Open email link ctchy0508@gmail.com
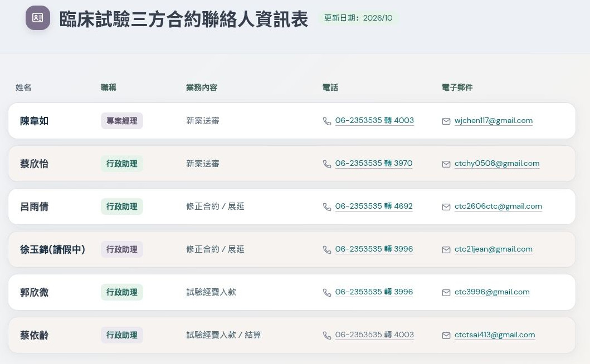 click(497, 164)
